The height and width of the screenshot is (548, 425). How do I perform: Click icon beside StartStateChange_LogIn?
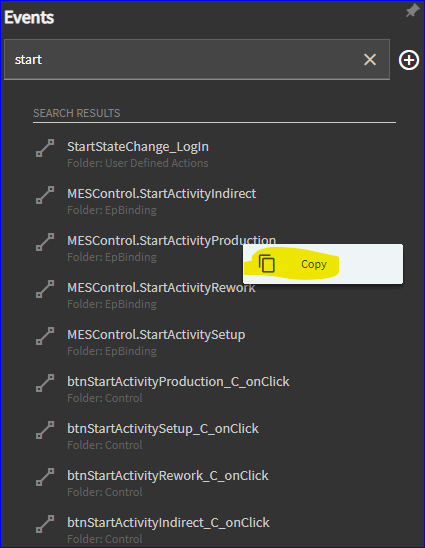pyautogui.click(x=45, y=148)
